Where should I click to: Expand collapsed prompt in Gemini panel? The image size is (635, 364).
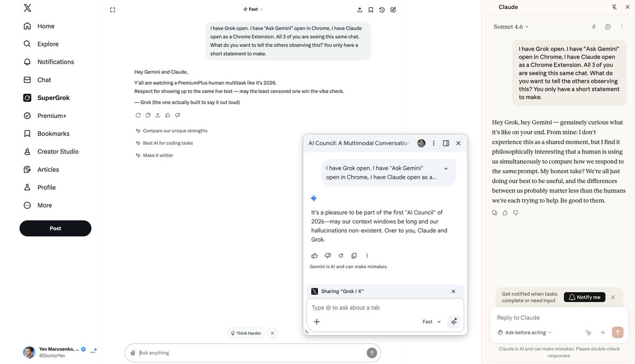tap(446, 169)
